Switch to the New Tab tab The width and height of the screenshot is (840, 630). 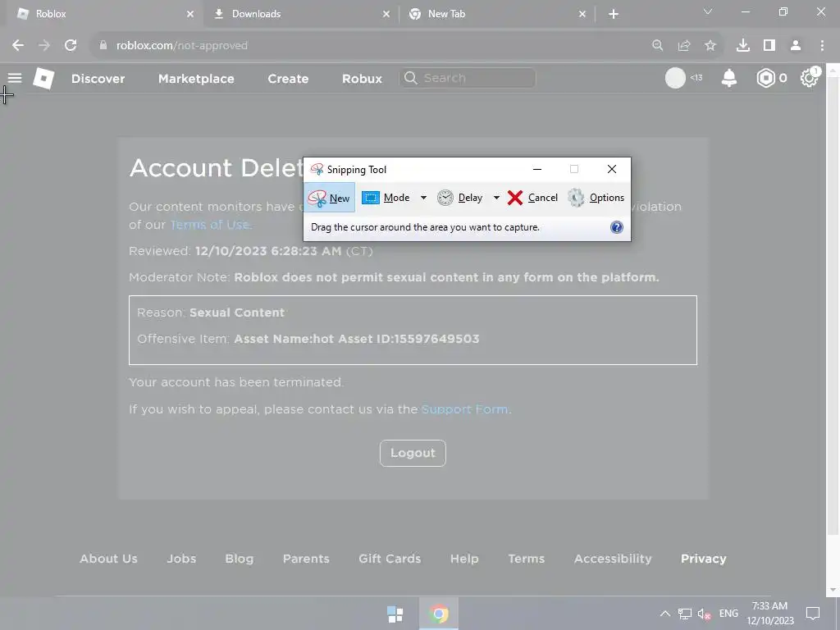click(x=498, y=14)
